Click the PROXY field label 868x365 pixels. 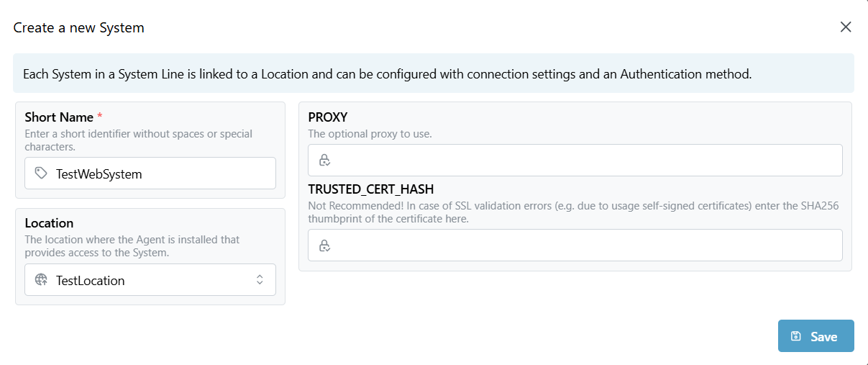328,117
